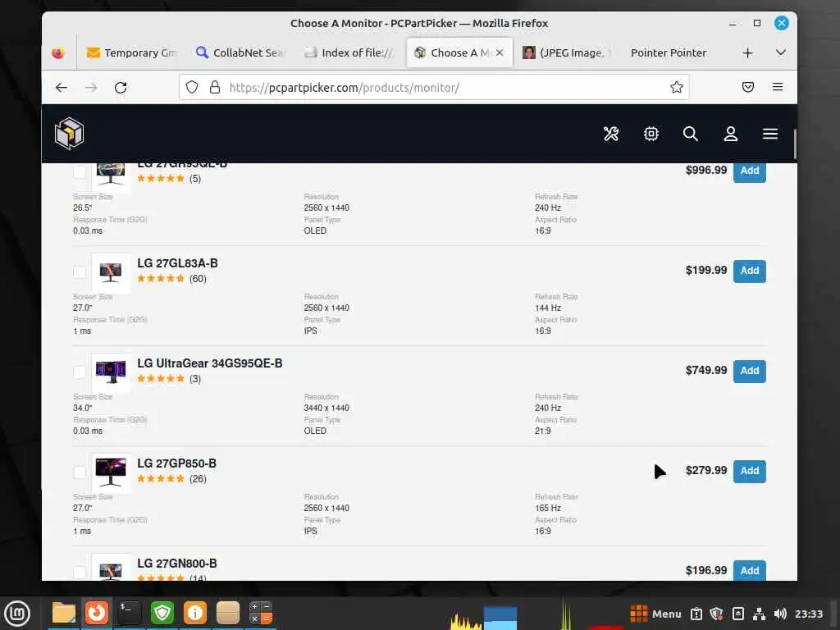Launch the Files folder icon in taskbar
This screenshot has height=630, width=840.
coord(64,614)
